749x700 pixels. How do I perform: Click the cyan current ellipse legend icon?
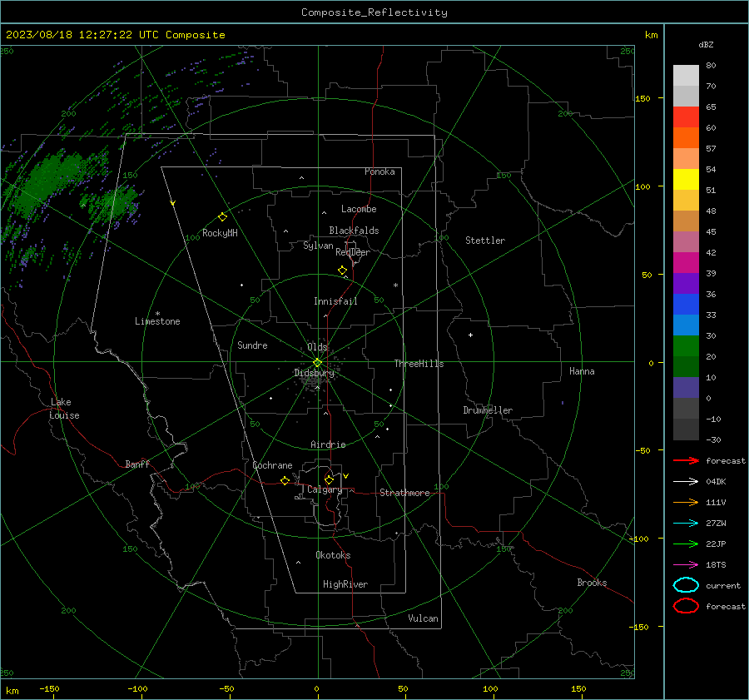click(x=686, y=585)
